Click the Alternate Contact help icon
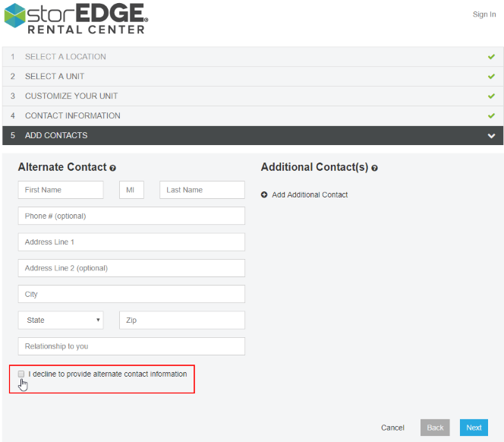The height and width of the screenshot is (442, 504). pyautogui.click(x=112, y=168)
